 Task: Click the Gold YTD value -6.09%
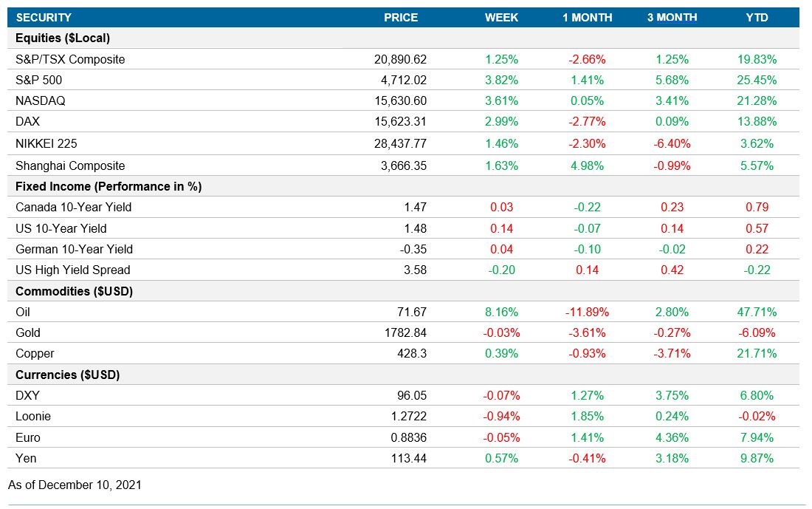tap(757, 332)
